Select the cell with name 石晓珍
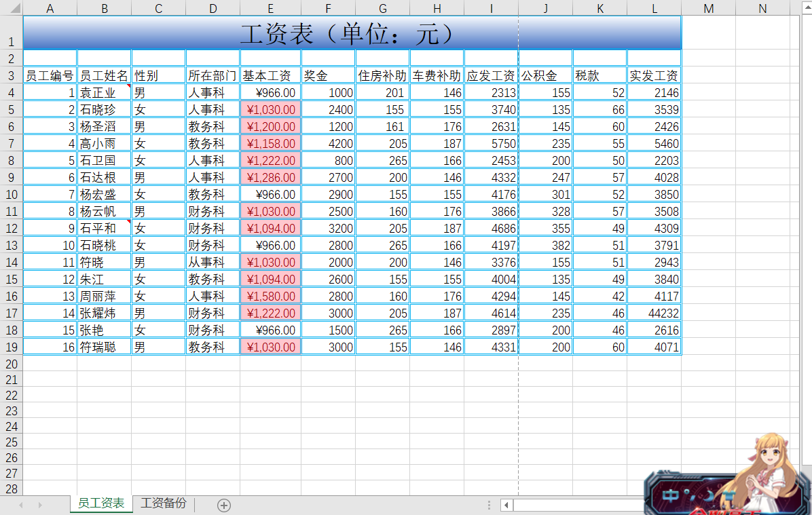Screen dimensions: 812x515 [104, 110]
